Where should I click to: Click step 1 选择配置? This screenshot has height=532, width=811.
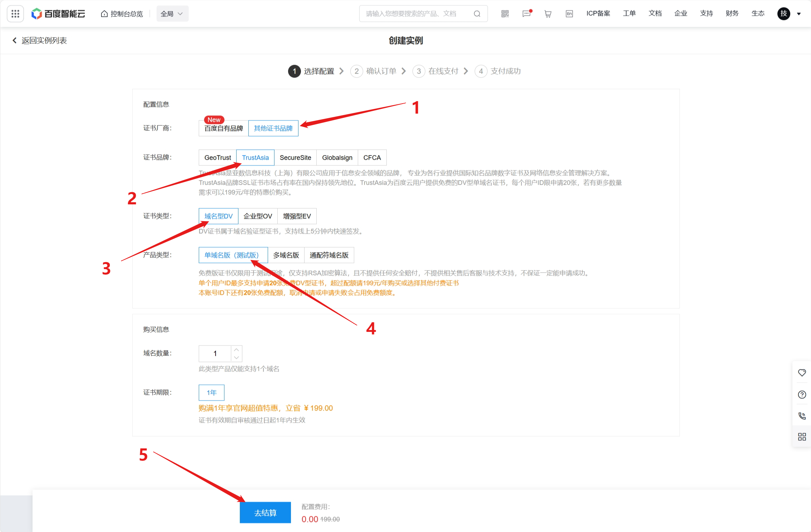click(311, 71)
